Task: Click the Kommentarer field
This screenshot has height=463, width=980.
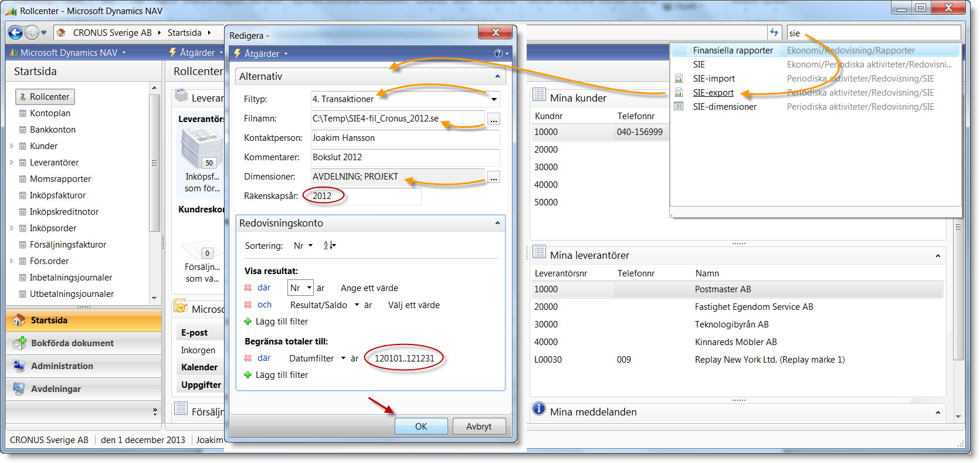Action: [405, 157]
